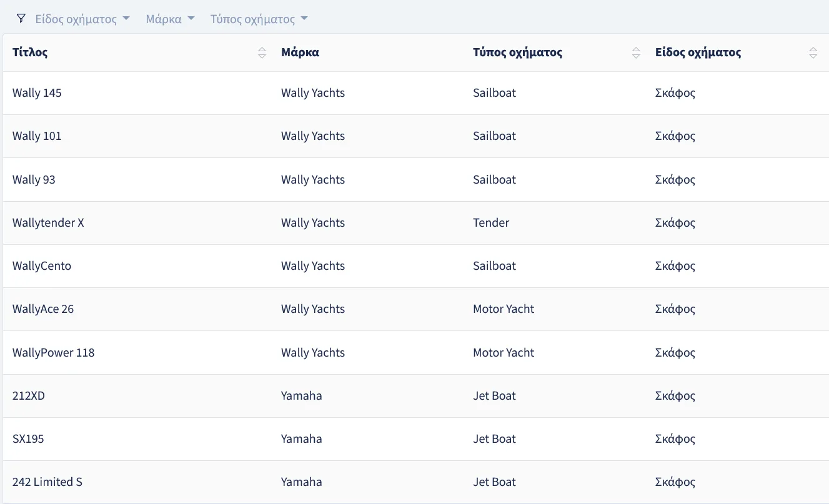Sort by Τίτλος column arrows
The height and width of the screenshot is (504, 829).
coord(262,53)
